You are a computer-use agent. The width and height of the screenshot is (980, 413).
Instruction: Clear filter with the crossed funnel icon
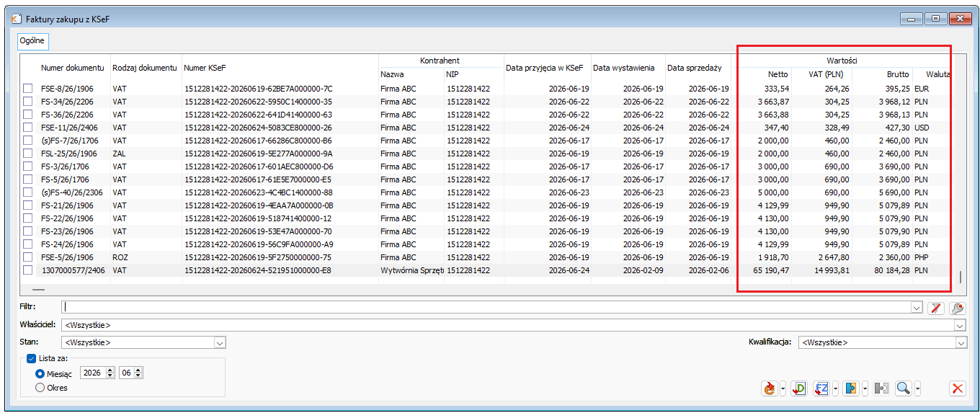coord(936,308)
